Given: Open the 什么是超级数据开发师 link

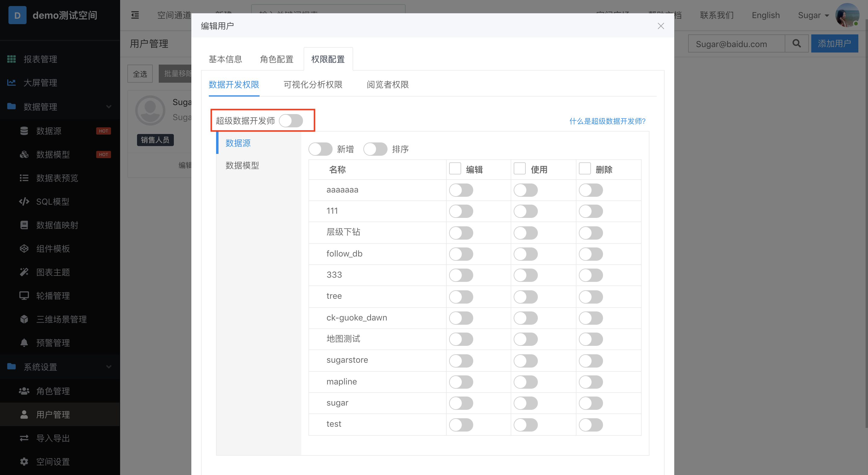Looking at the screenshot, I should [607, 121].
